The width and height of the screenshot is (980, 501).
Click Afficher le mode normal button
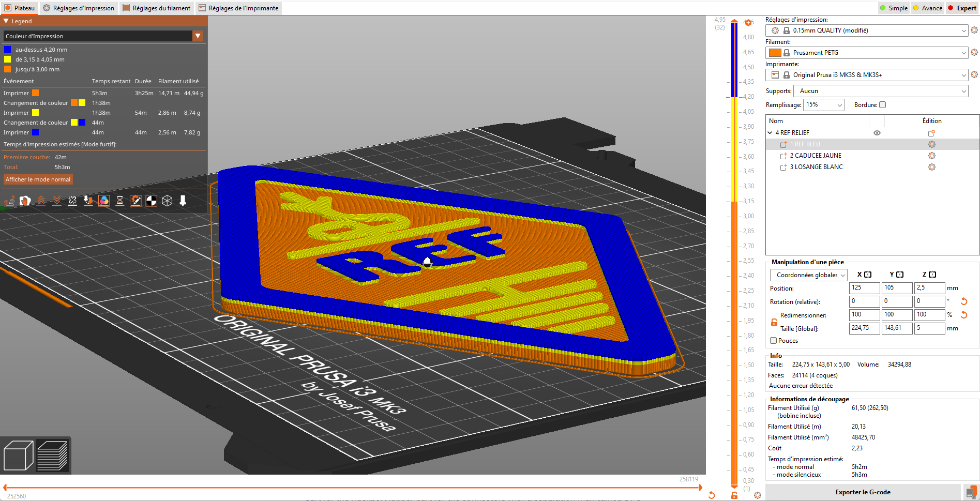point(38,179)
